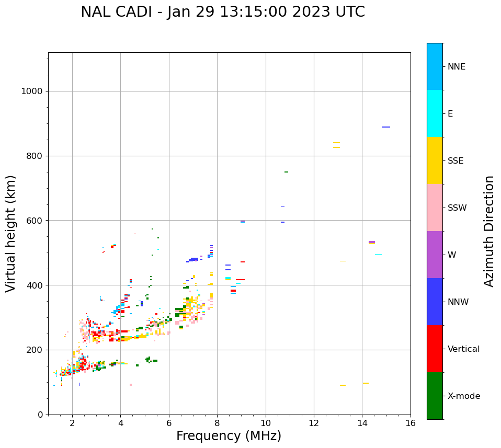Select the 600 tick label on y-axis

(34, 221)
